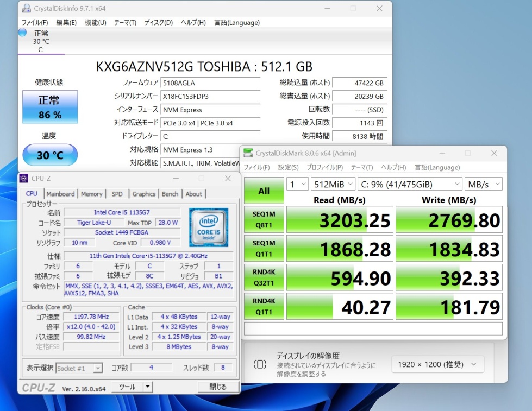Open 編集(E) menu in CrystalDiskInfo
This screenshot has height=411, width=532.
click(x=66, y=22)
